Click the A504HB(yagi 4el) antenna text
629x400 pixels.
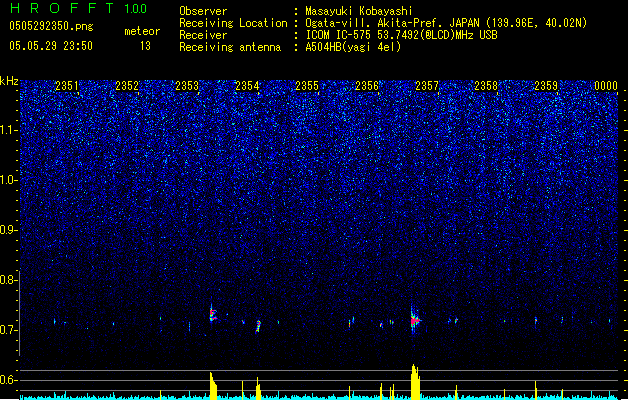pos(353,47)
